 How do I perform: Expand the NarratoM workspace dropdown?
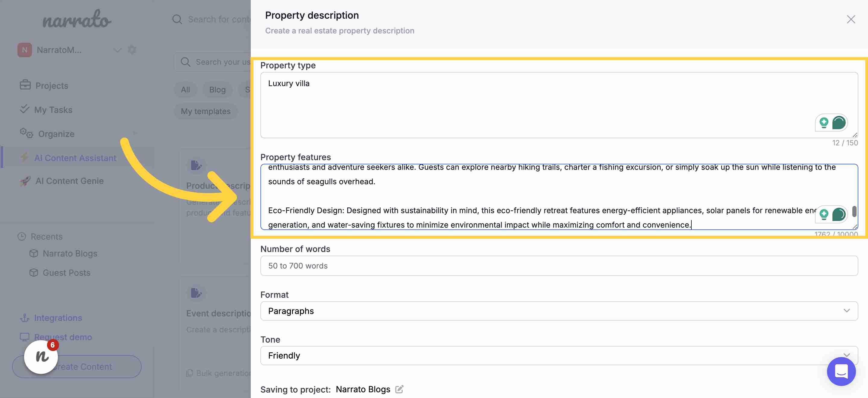point(117,50)
